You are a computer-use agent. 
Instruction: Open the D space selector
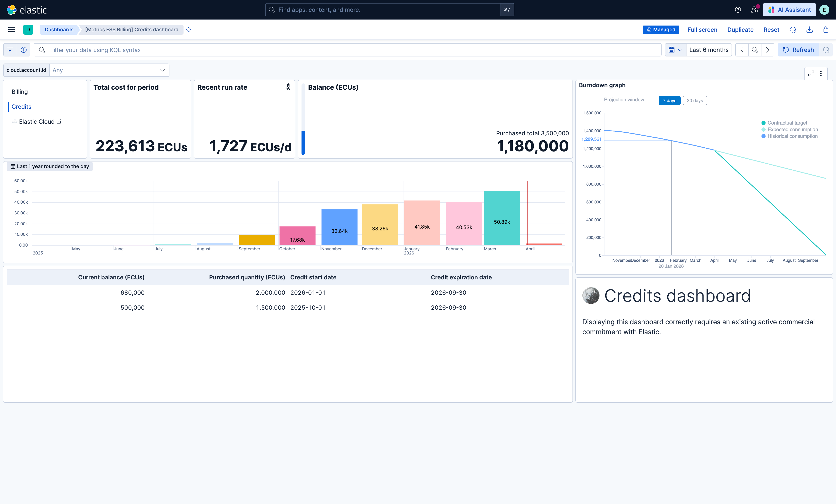pos(28,29)
